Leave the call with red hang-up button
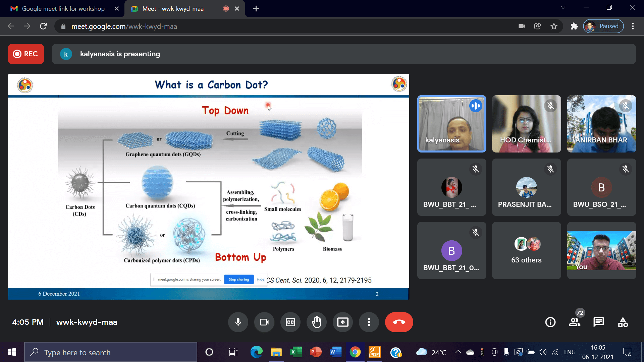Viewport: 644px width, 362px height. coord(399,322)
